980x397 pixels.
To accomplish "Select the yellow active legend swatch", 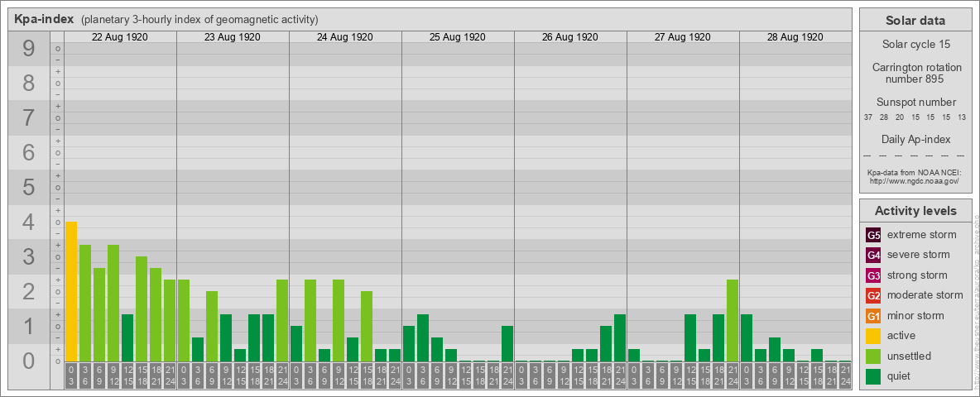I will pos(873,336).
